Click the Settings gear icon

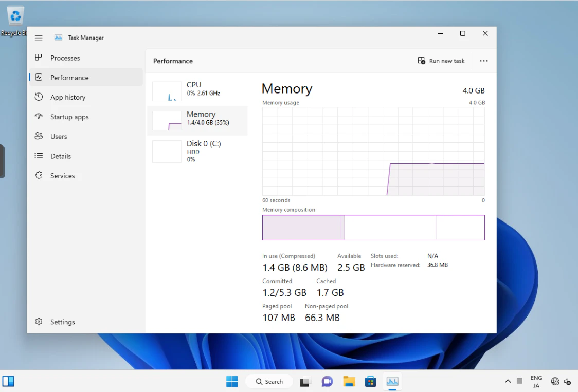click(39, 322)
